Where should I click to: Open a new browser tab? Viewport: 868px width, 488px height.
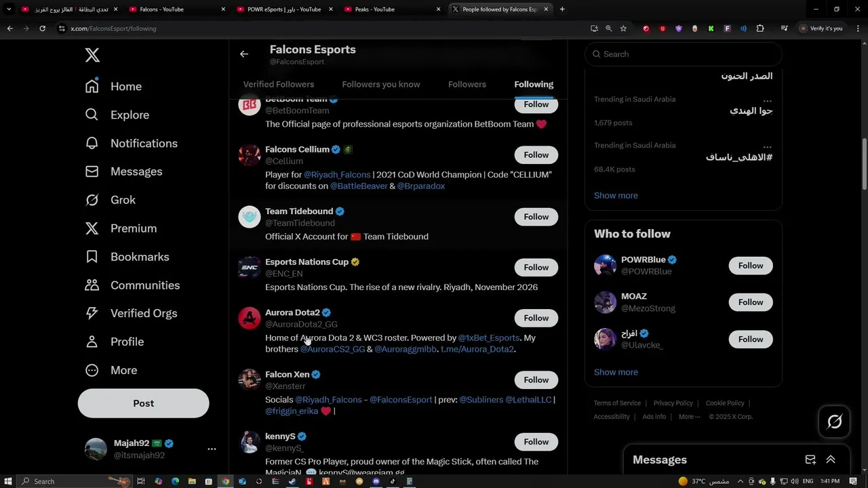[562, 9]
